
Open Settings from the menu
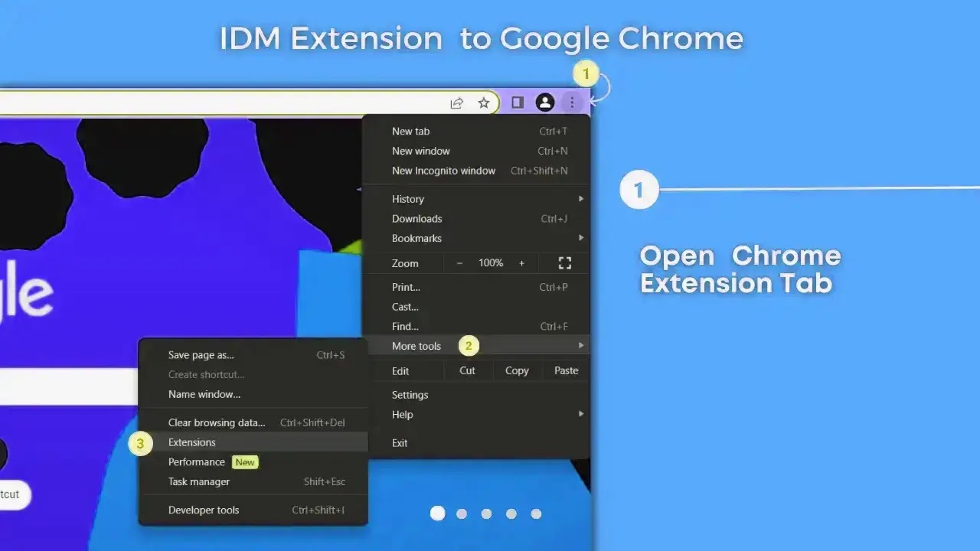[x=476, y=396]
